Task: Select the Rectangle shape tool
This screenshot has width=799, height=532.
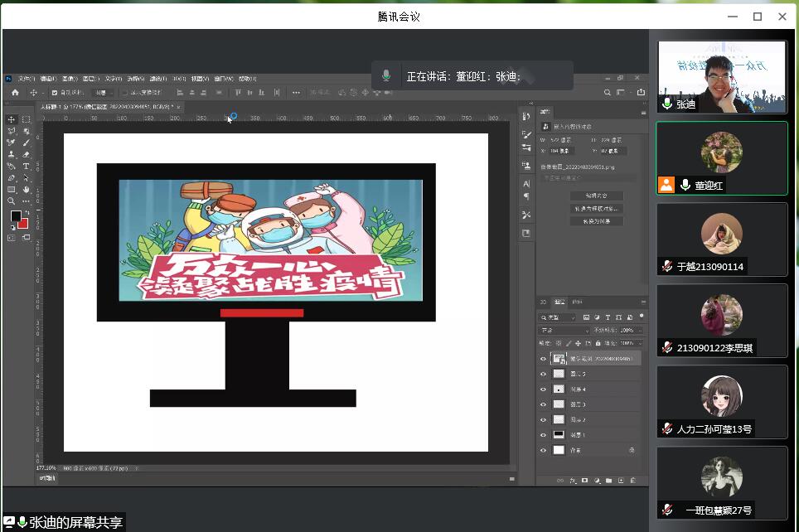Action: [12, 190]
